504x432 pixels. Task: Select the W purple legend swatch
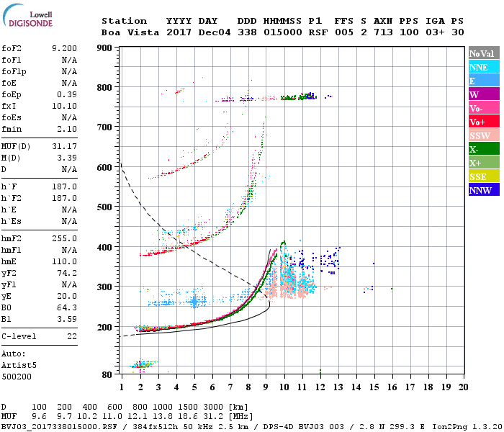coord(484,94)
